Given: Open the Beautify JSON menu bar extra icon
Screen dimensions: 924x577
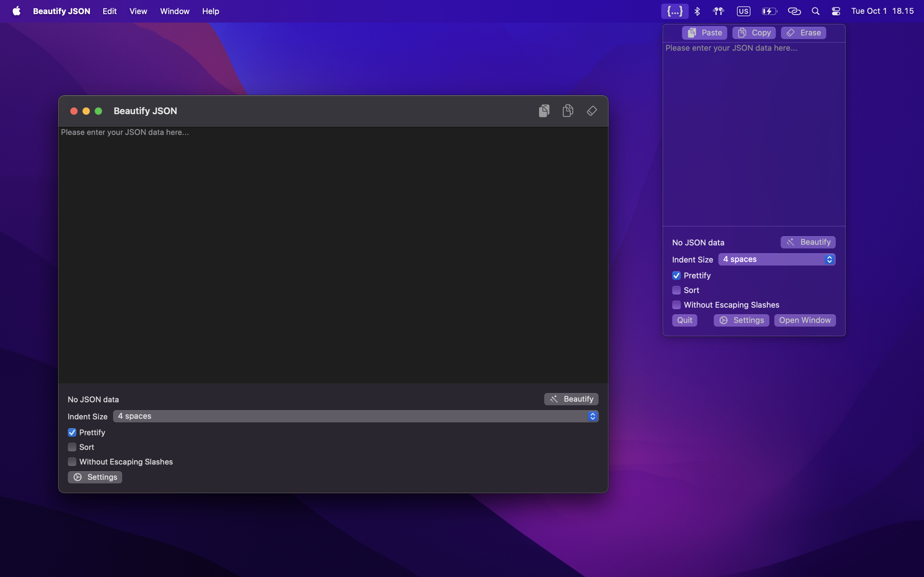Looking at the screenshot, I should click(675, 11).
